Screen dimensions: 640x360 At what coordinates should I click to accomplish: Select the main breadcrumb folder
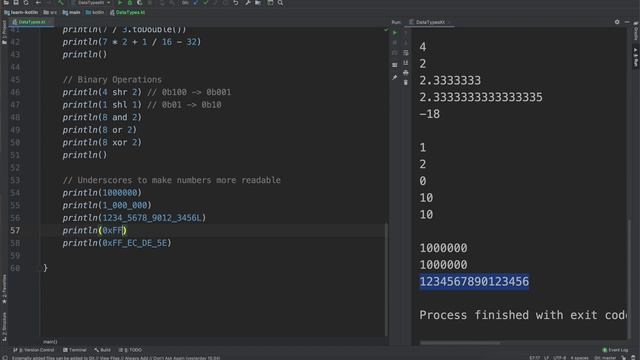pos(71,13)
